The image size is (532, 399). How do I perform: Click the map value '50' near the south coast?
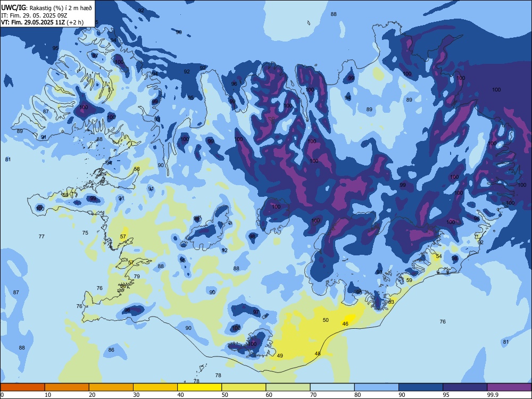[326, 320]
